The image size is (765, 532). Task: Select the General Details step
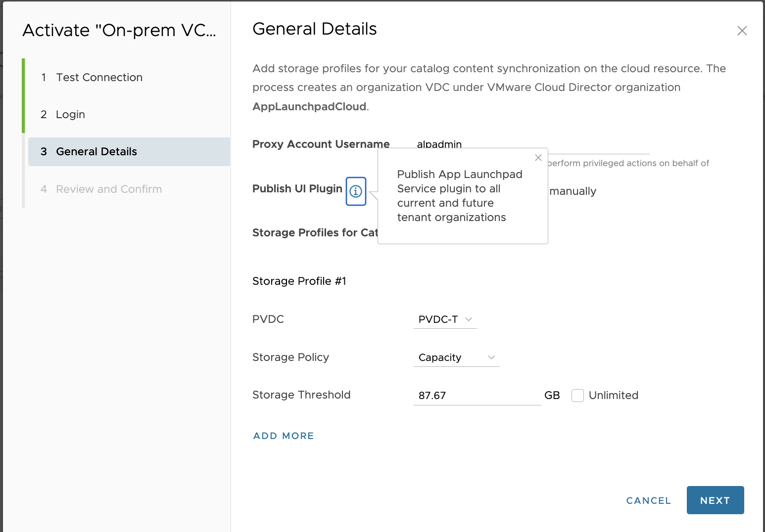(96, 152)
